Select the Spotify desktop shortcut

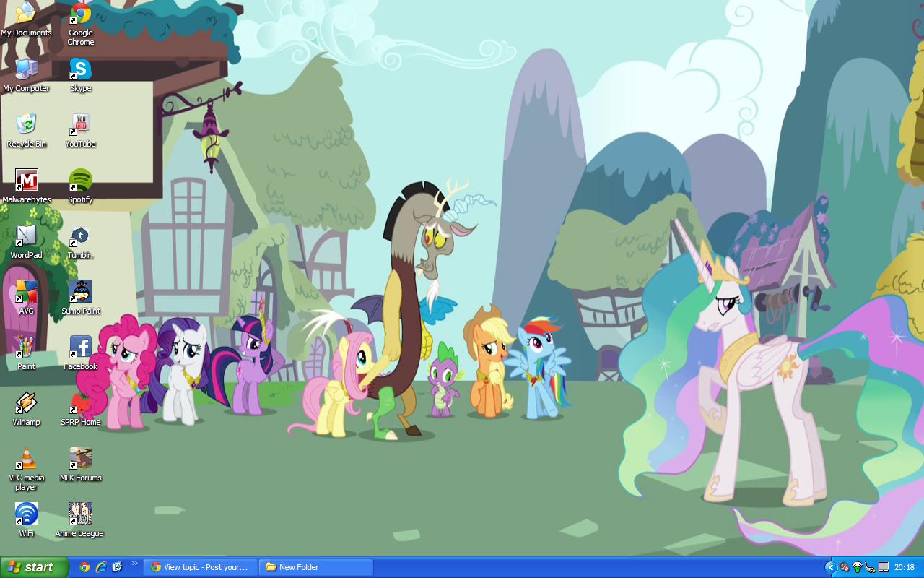[x=80, y=181]
